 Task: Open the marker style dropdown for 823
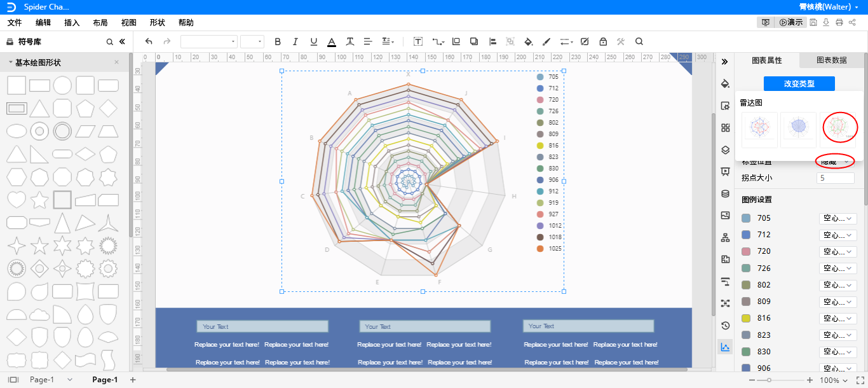click(838, 335)
